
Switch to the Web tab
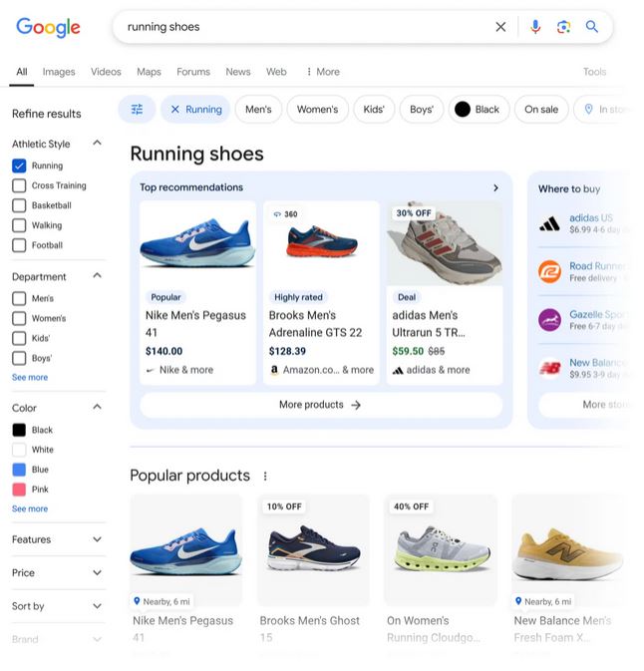[x=276, y=72]
